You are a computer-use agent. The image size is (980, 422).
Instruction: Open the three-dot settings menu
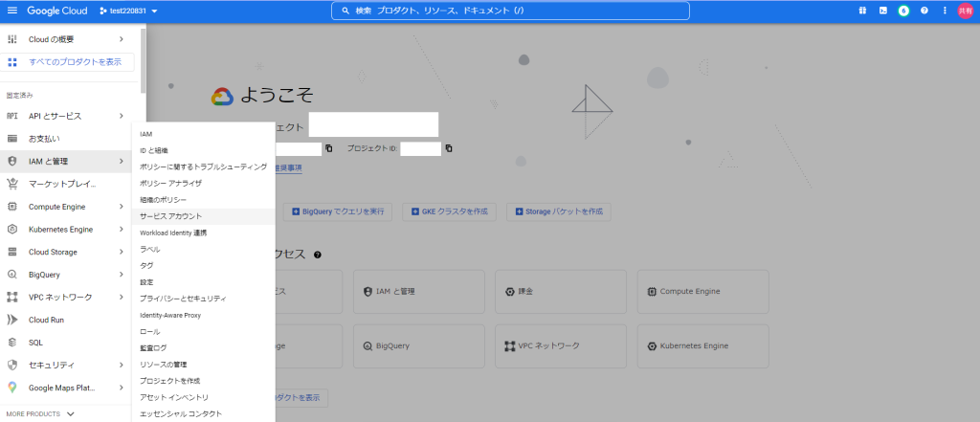pyautogui.click(x=945, y=11)
